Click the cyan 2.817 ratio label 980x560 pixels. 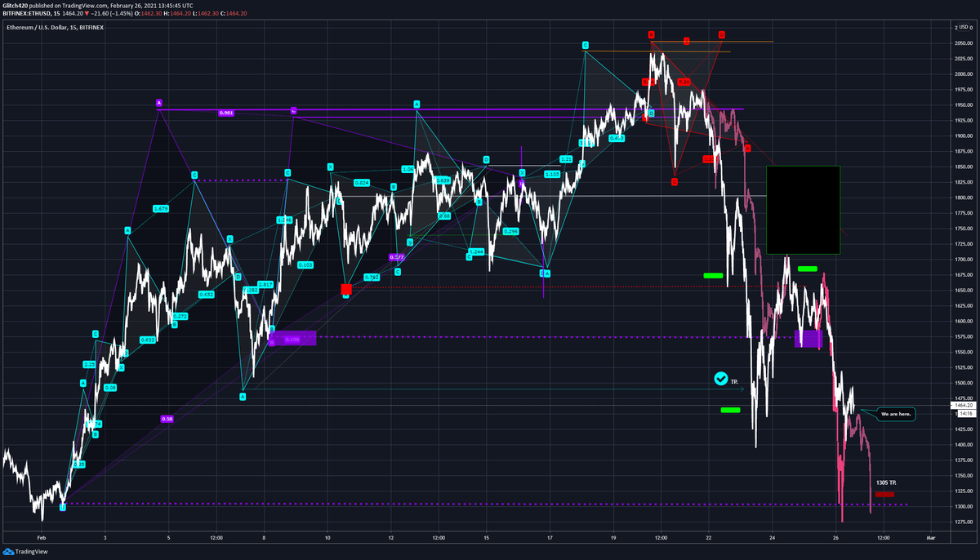tap(265, 283)
